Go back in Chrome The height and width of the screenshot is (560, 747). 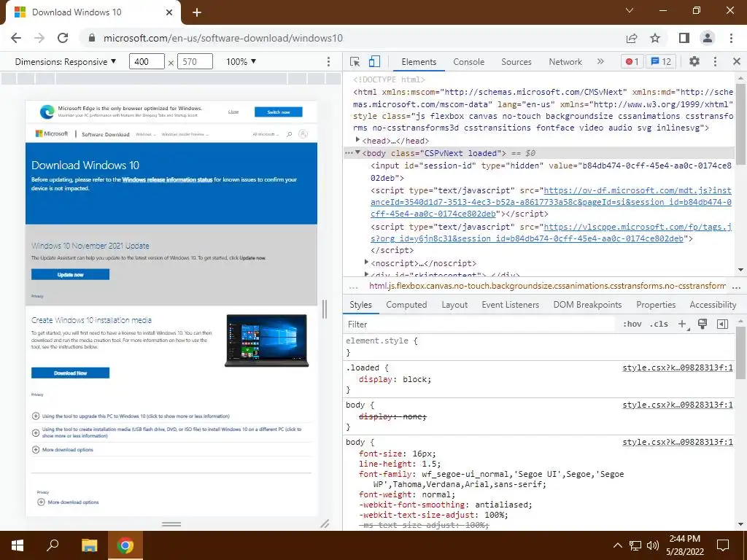16,38
